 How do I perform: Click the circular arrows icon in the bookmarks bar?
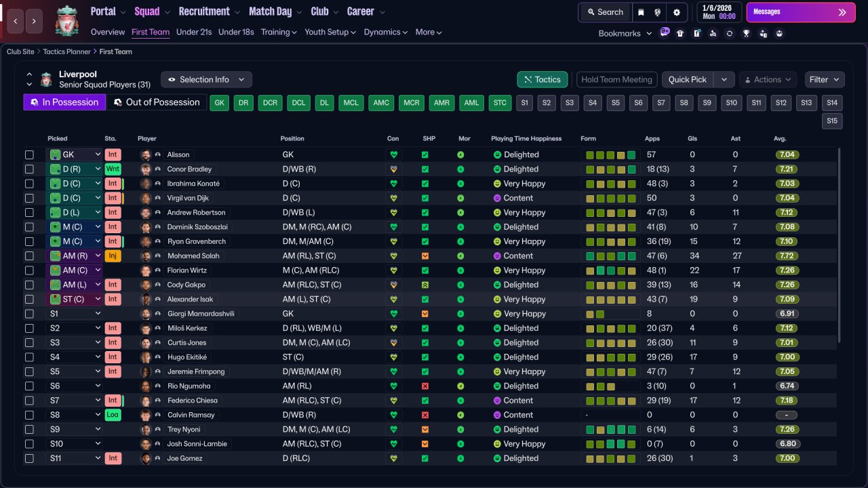[730, 33]
